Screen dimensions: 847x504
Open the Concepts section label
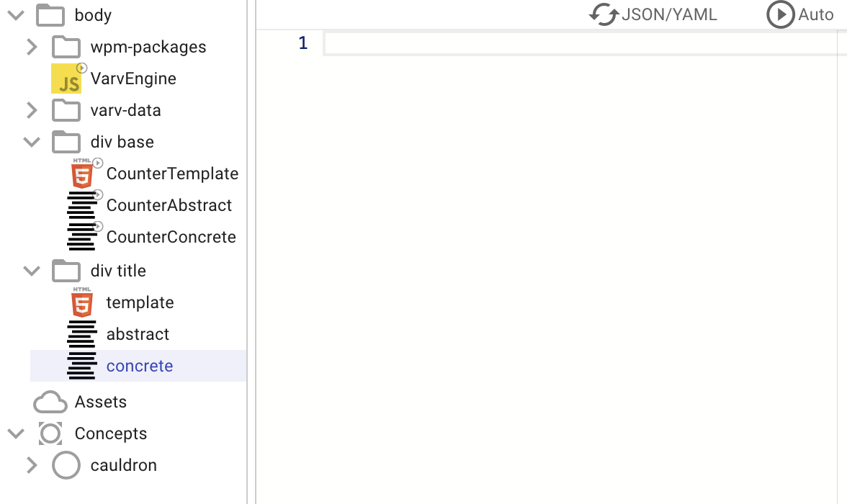click(110, 433)
